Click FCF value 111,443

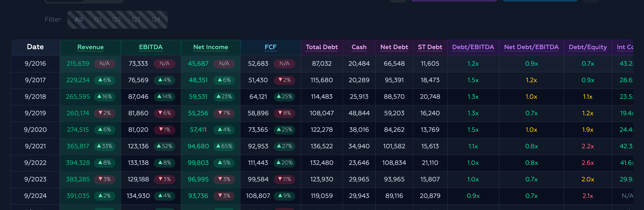(x=258, y=163)
